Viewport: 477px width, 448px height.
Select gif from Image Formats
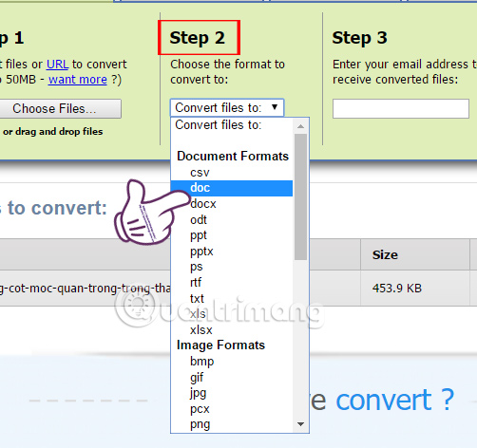click(232, 378)
